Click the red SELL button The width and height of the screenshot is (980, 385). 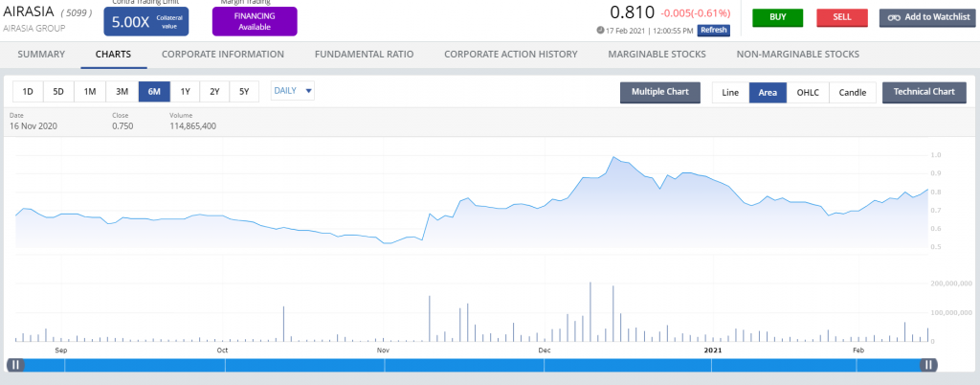pyautogui.click(x=842, y=17)
